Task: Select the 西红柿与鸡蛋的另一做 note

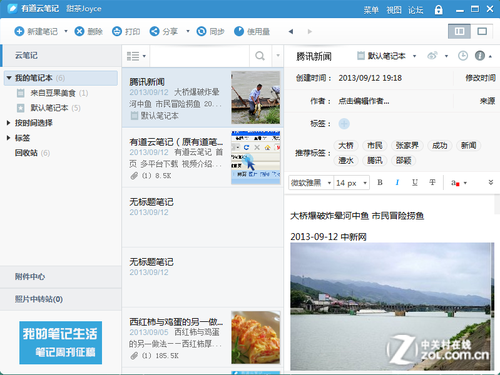Action: pos(203,337)
